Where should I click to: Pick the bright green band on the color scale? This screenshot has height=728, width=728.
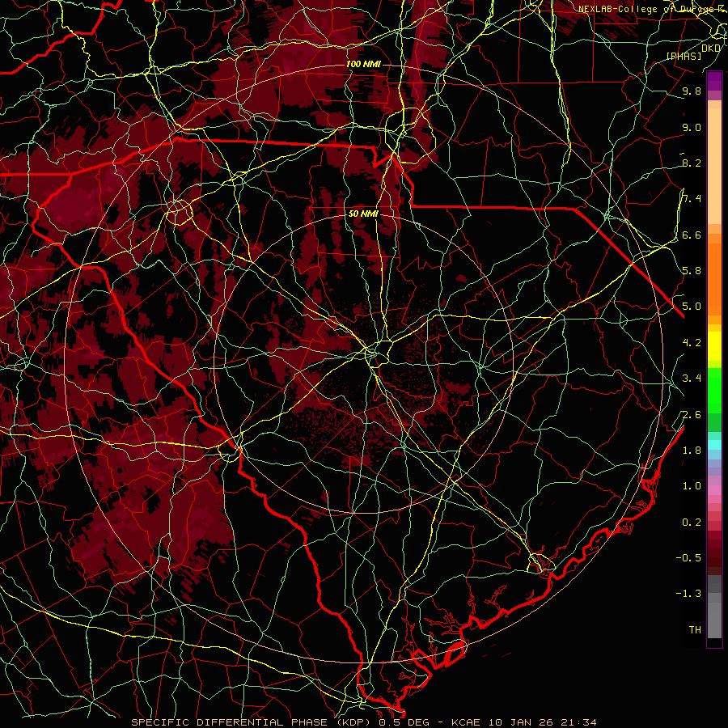pyautogui.click(x=714, y=390)
